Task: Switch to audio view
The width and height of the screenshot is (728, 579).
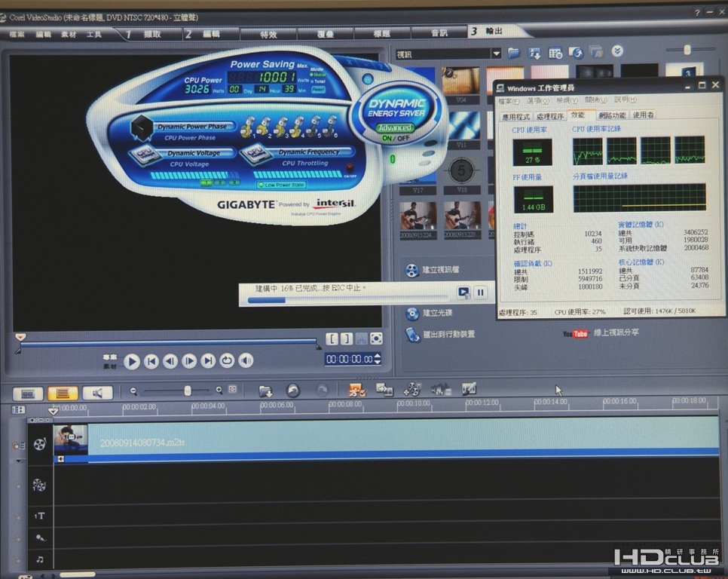Action: pos(97,394)
